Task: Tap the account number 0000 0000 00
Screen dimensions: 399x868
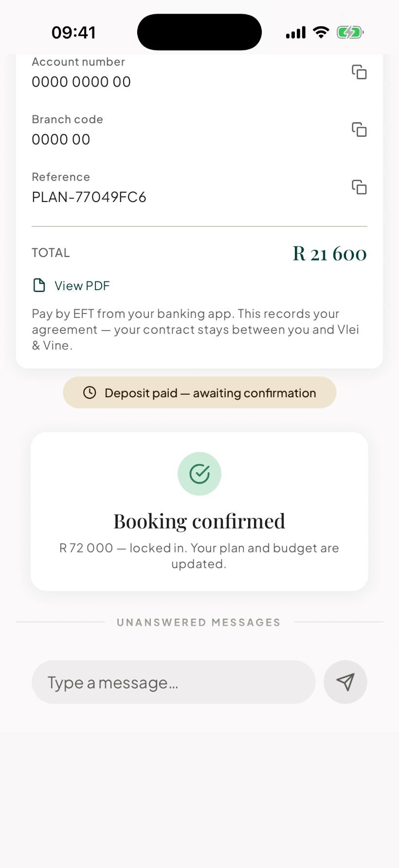Action: (x=81, y=82)
